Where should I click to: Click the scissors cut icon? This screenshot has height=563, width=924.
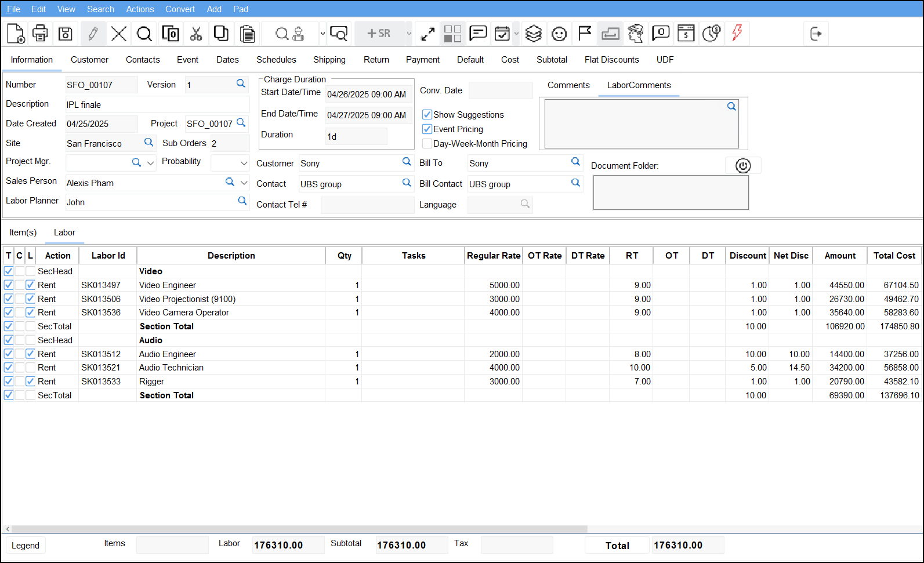(196, 34)
